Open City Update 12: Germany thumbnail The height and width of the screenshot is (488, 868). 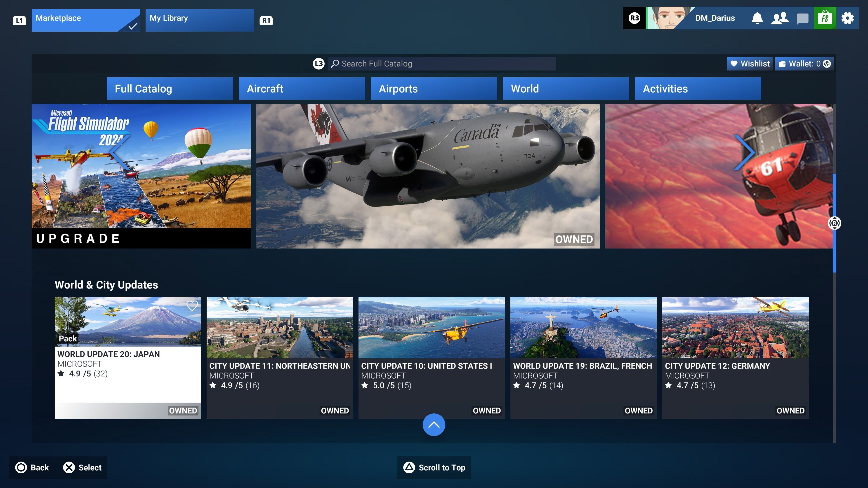click(x=735, y=327)
